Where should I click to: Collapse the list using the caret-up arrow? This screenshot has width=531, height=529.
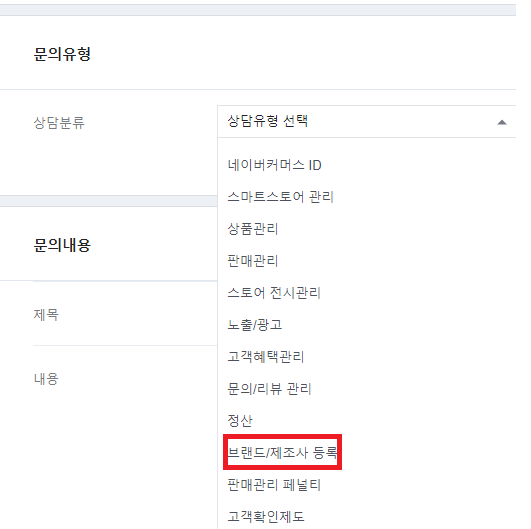502,122
